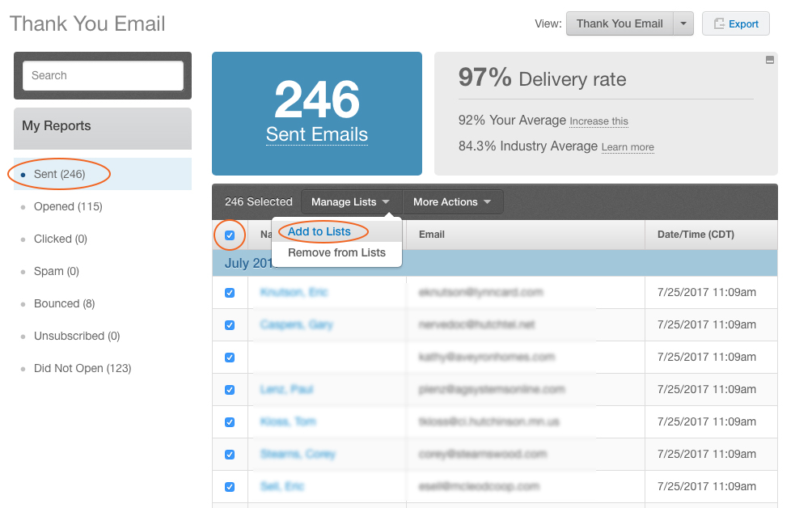Uncheck the eknutson row checkbox
The width and height of the screenshot is (812, 508).
(230, 293)
